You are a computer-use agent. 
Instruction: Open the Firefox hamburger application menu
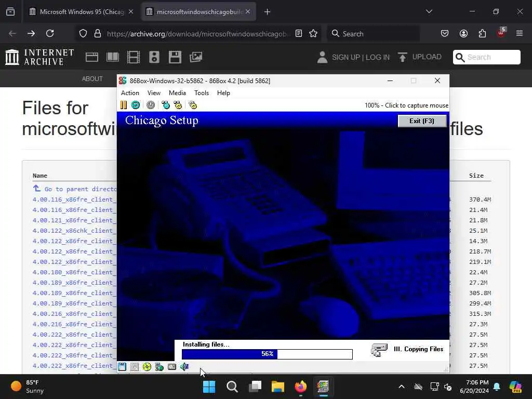[x=520, y=33]
